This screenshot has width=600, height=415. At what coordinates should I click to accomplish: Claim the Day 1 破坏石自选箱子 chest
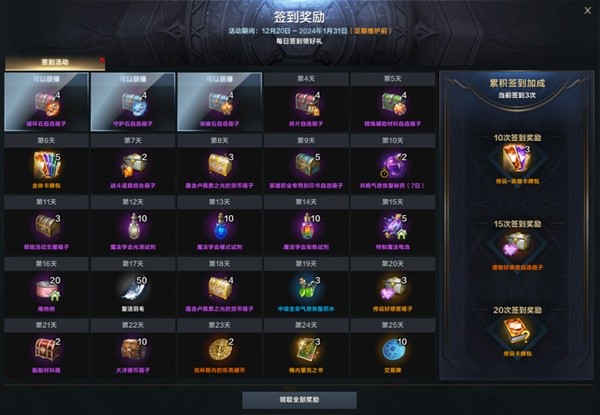[46, 102]
